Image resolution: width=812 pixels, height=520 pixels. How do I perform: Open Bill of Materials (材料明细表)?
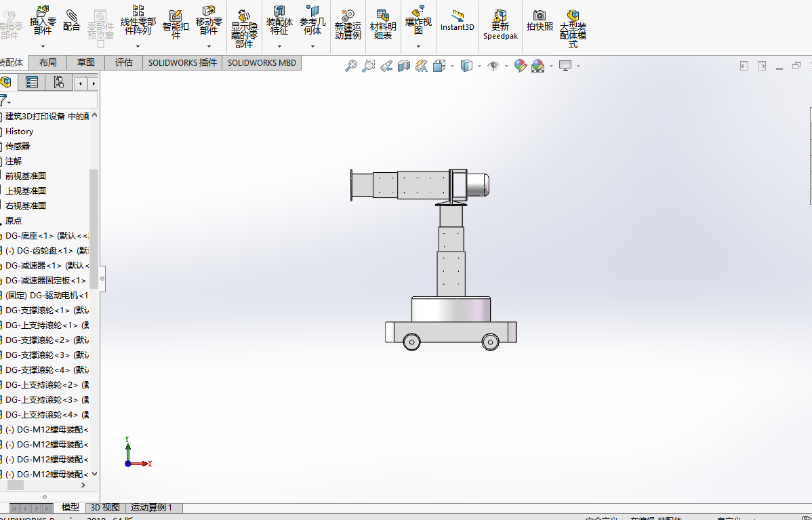[383, 24]
